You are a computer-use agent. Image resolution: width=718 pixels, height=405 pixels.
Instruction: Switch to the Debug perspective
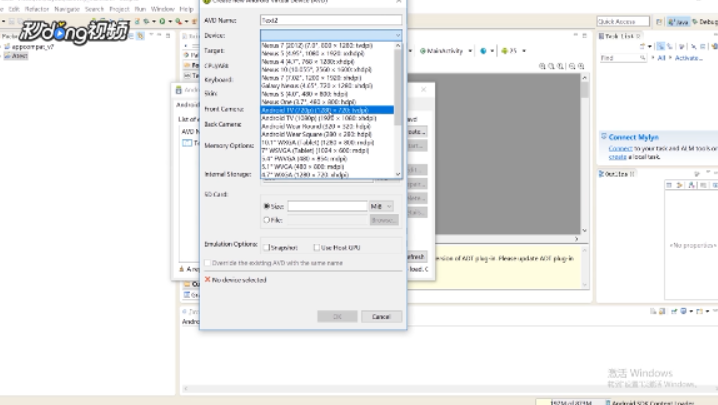705,22
